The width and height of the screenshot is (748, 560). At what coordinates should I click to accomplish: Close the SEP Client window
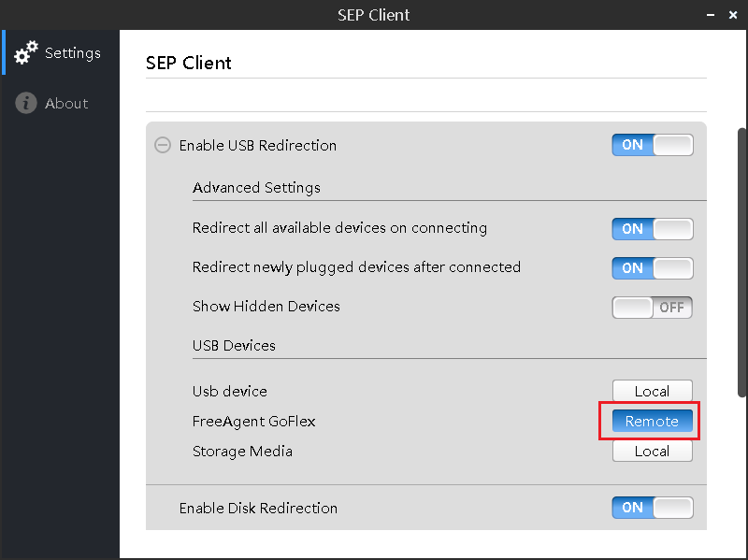tap(733, 15)
